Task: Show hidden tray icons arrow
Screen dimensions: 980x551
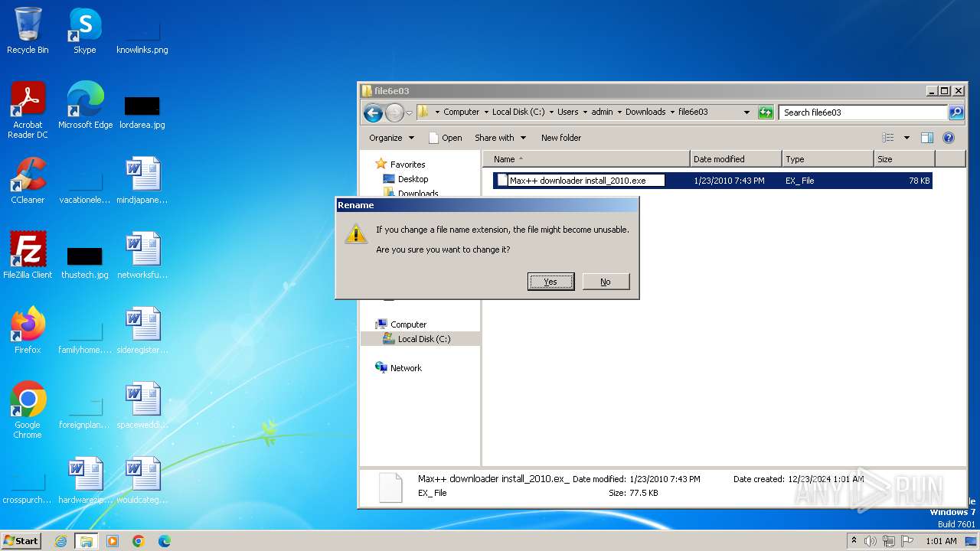Action: pyautogui.click(x=854, y=541)
